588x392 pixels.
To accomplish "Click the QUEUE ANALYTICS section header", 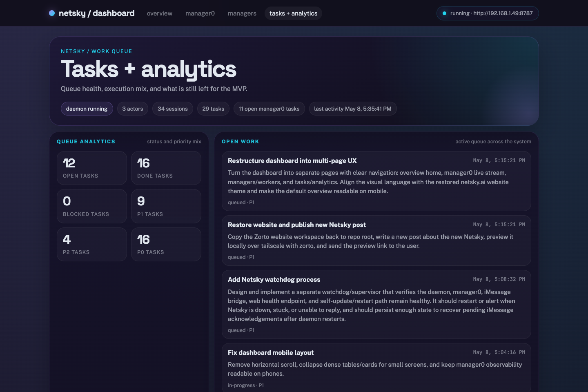I will click(86, 142).
